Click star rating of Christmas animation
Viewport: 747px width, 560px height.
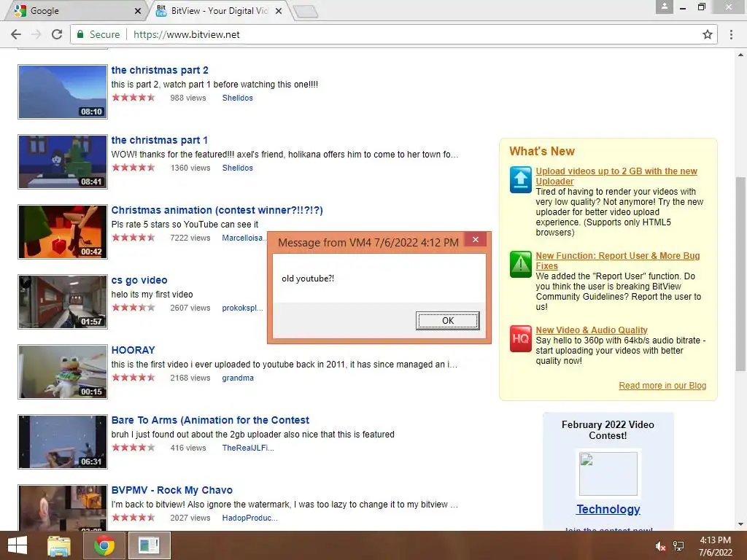[x=133, y=238]
